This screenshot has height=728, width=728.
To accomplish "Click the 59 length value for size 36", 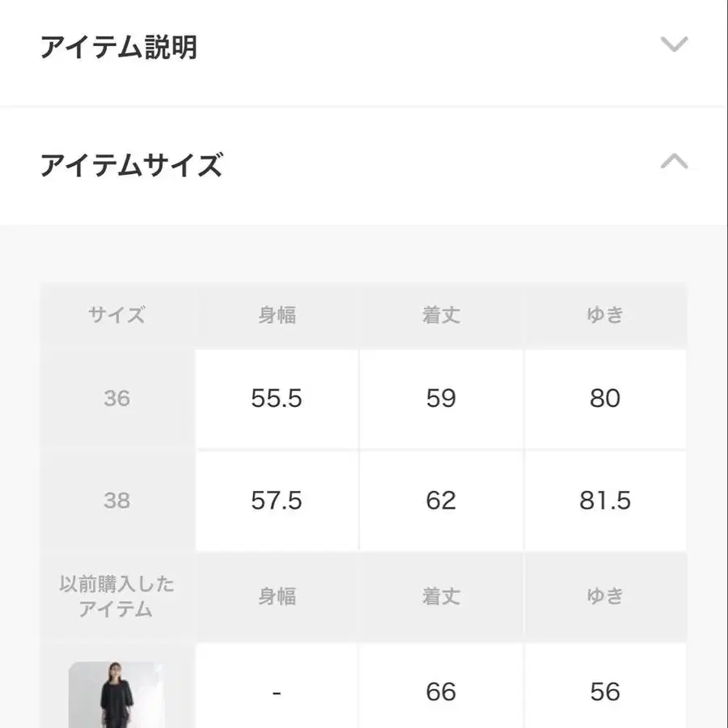I will click(441, 398).
